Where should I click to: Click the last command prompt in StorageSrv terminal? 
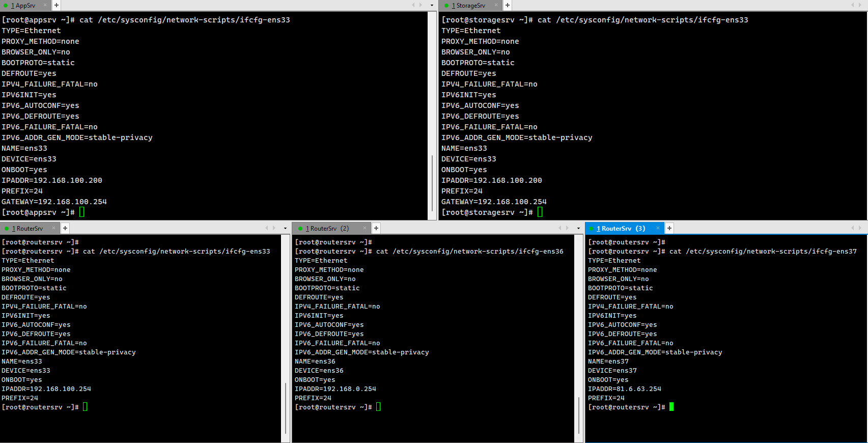487,212
